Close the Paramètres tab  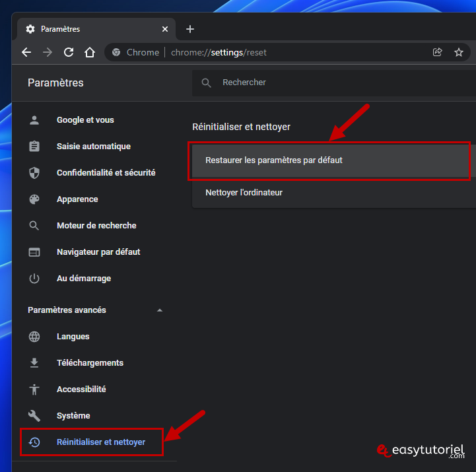coord(165,29)
